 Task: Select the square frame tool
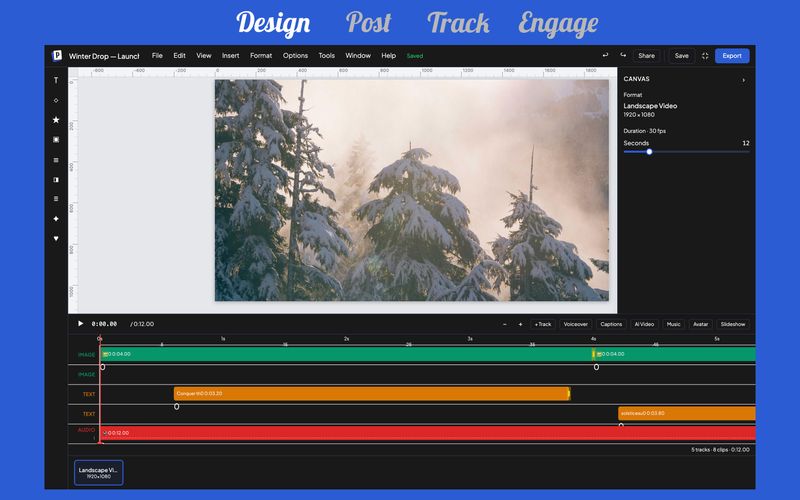[x=56, y=139]
